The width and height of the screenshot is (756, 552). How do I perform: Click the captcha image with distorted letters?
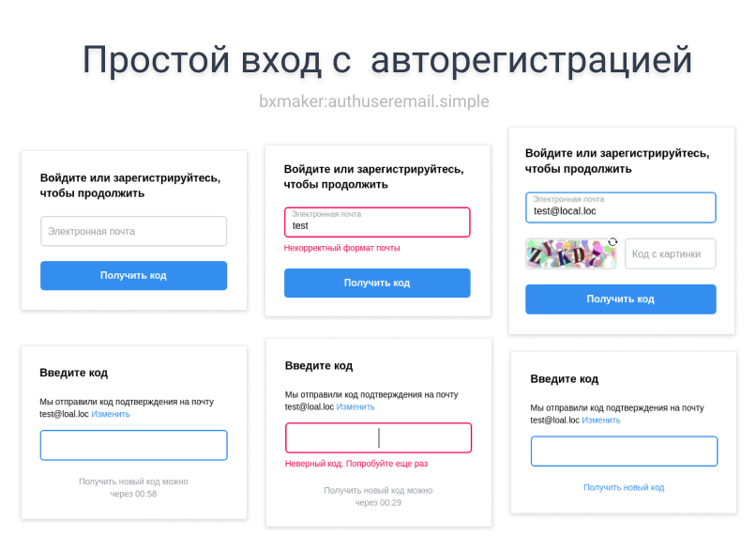click(570, 253)
